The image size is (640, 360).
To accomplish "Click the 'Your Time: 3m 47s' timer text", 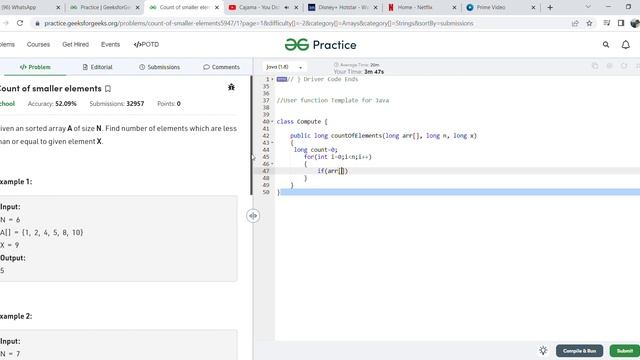I will (359, 72).
